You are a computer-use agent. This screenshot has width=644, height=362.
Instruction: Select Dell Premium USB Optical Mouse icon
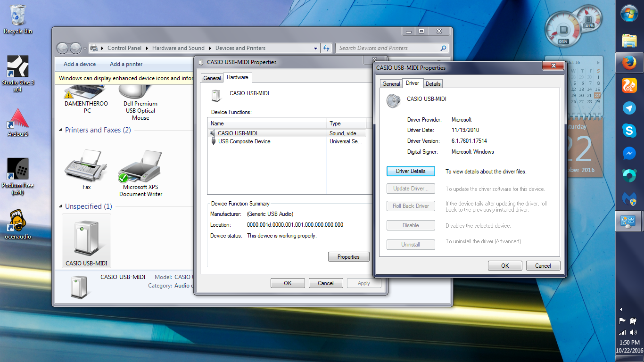[140, 103]
